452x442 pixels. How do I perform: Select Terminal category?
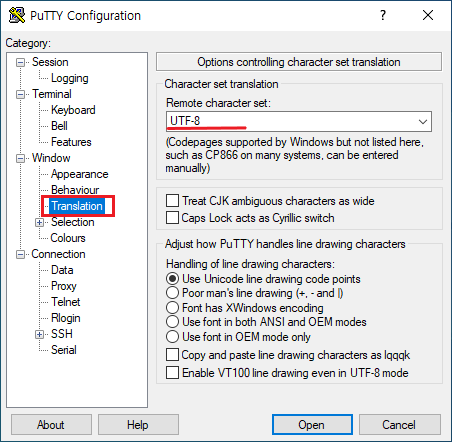point(52,94)
